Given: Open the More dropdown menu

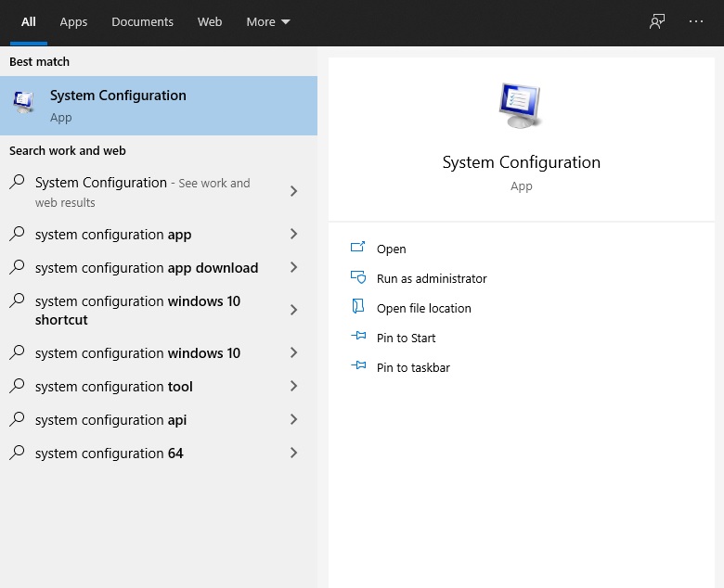Looking at the screenshot, I should click(268, 21).
